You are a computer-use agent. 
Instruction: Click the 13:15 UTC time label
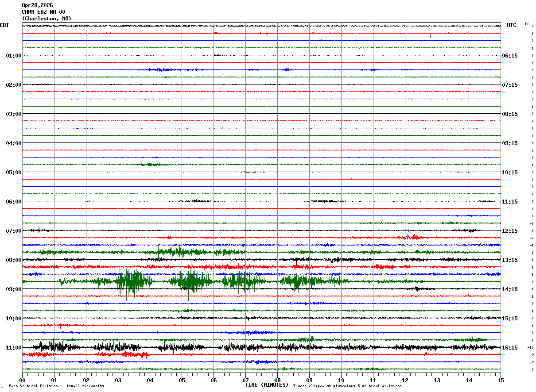[x=510, y=260]
